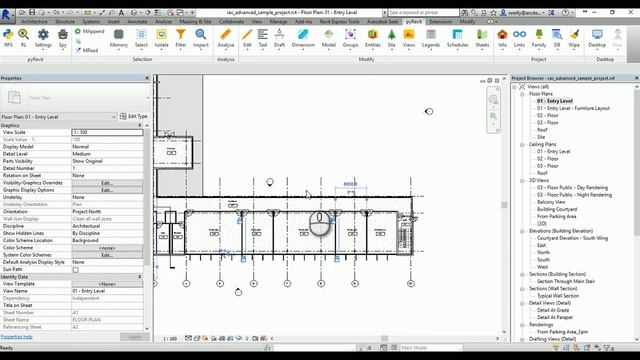Open the Select tool in the Selection panel

click(141, 38)
